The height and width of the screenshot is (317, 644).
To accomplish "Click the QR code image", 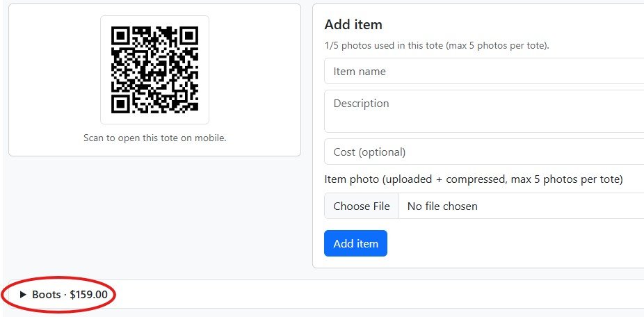I will pyautogui.click(x=154, y=70).
